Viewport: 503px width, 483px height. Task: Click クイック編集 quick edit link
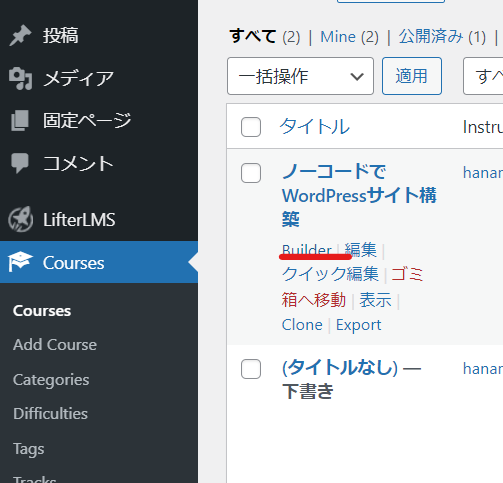pos(330,274)
